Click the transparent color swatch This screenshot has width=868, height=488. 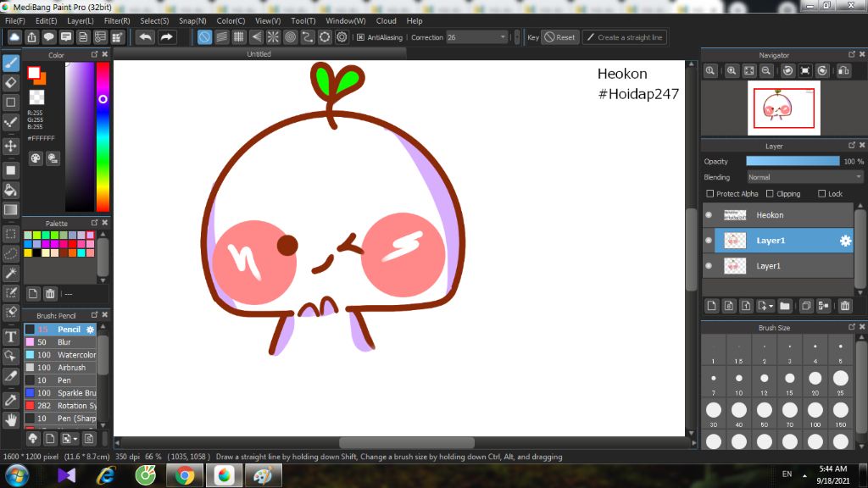(36, 97)
